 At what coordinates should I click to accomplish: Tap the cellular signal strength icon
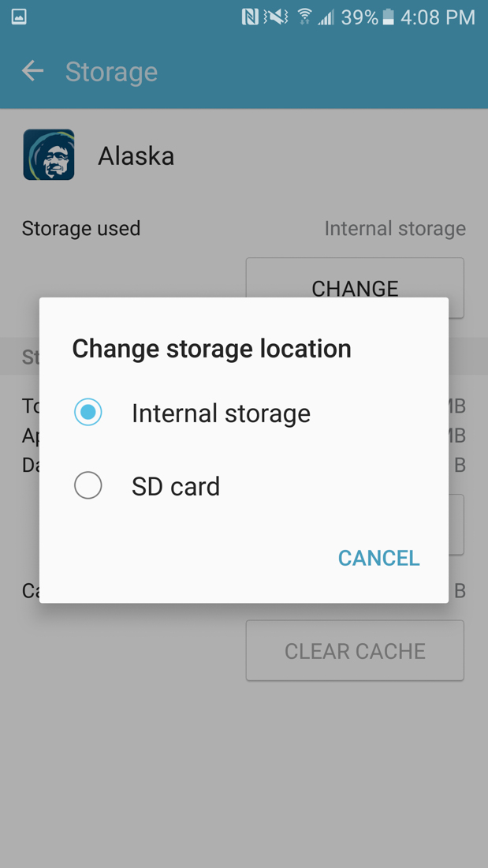326,17
